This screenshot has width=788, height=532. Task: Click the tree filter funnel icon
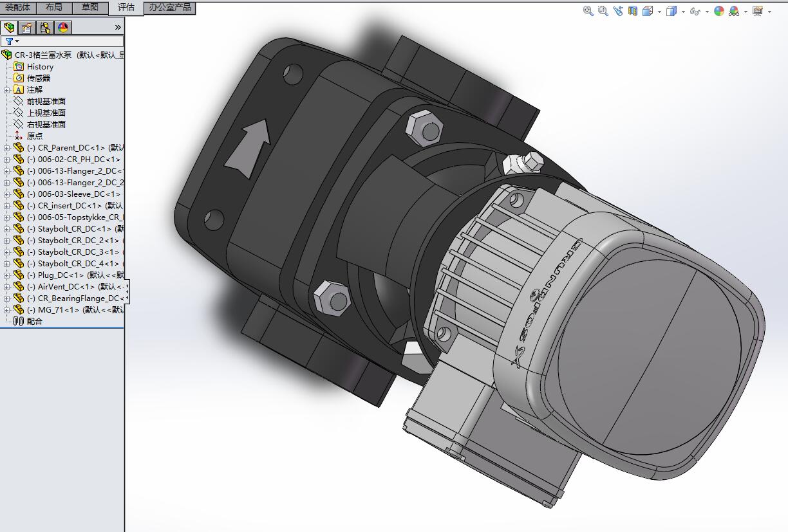pos(9,41)
